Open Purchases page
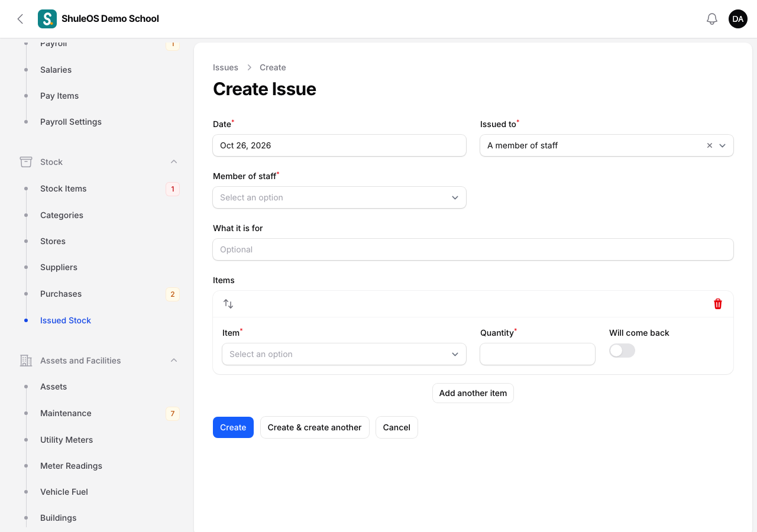Viewport: 757px width, 532px height. click(61, 294)
